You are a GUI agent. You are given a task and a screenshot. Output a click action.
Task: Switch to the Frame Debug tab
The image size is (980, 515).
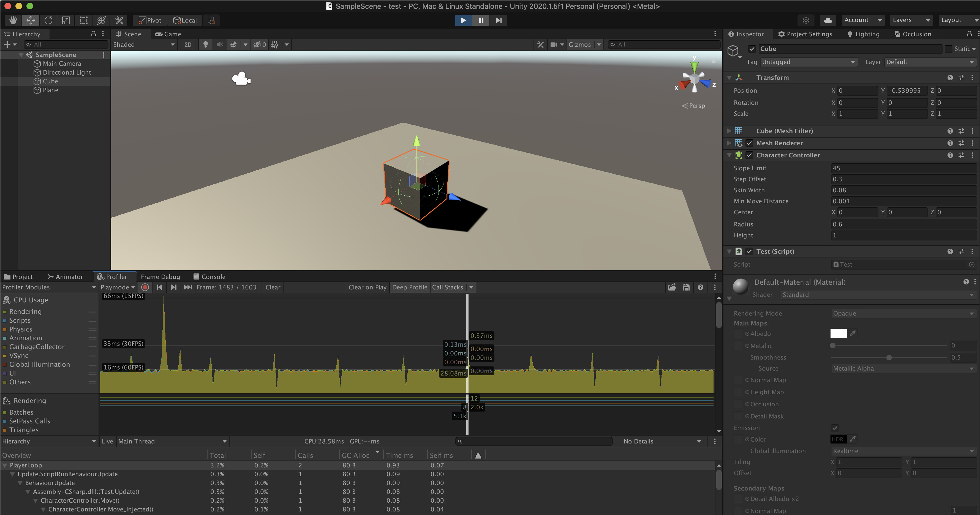tap(160, 276)
